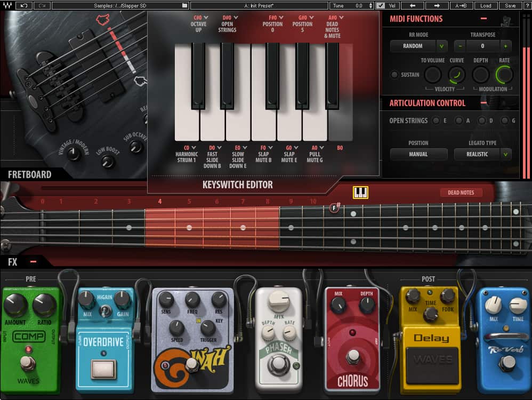Open keyswitch editor via yellow keyboard icon
Screen dimensions: 532x400
pos(360,192)
